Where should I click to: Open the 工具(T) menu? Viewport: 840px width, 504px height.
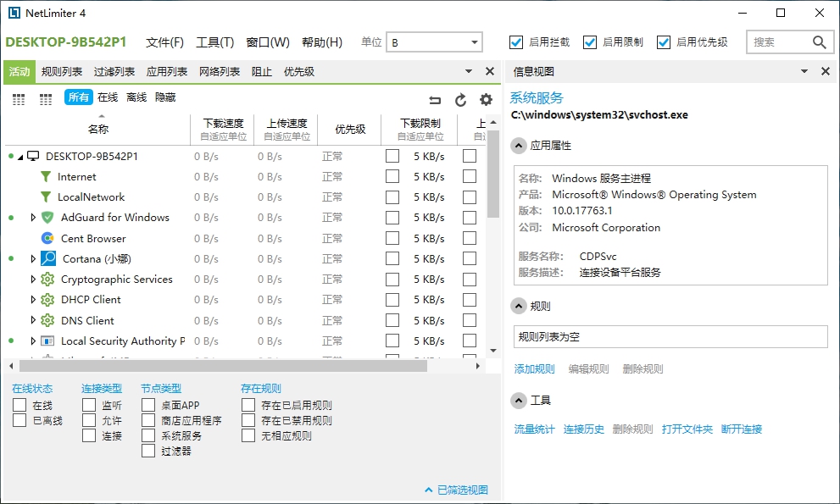tap(215, 42)
